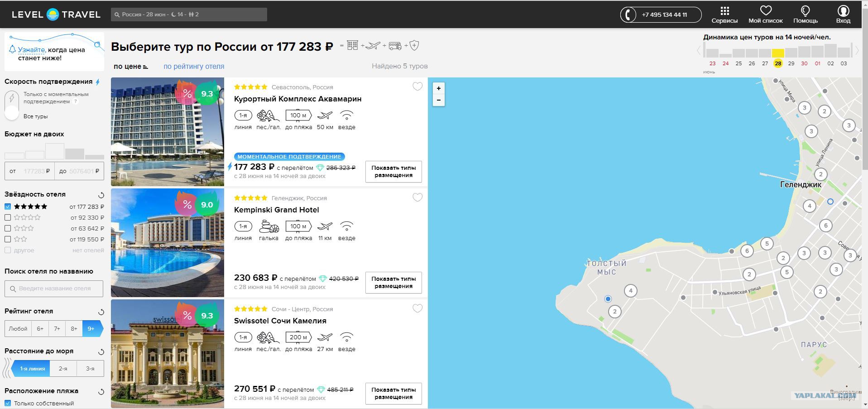Select 2-я sea line distance

click(63, 369)
